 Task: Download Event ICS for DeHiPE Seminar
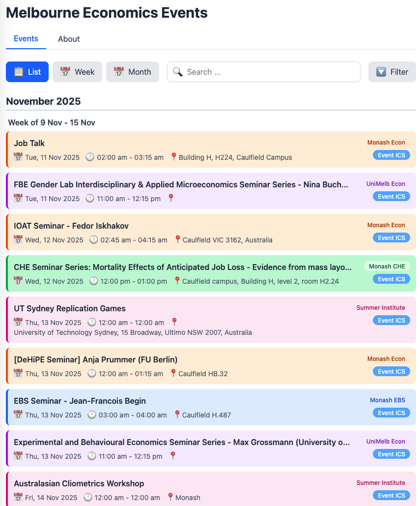pos(391,372)
